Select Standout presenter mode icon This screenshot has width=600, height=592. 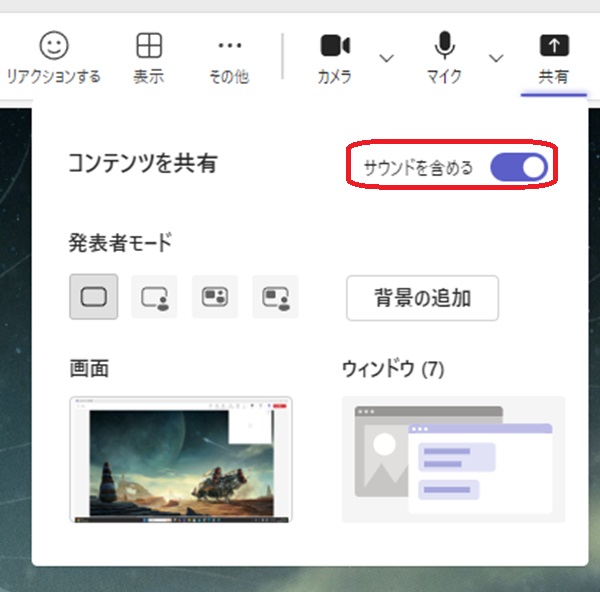[154, 297]
